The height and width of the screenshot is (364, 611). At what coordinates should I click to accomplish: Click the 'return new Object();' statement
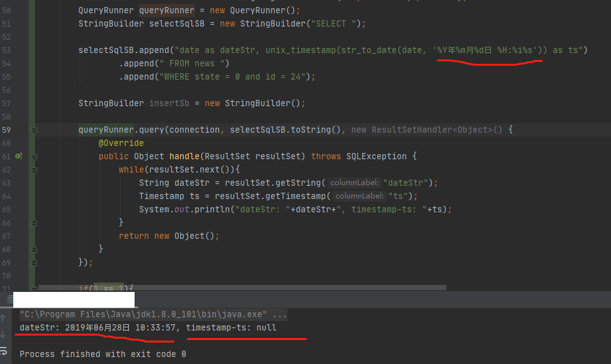(169, 236)
